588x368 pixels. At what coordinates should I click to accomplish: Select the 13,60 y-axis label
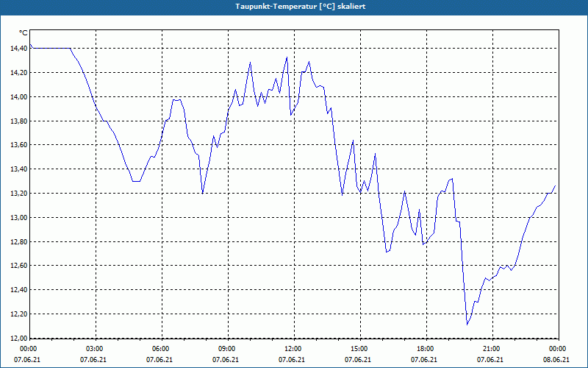19,145
